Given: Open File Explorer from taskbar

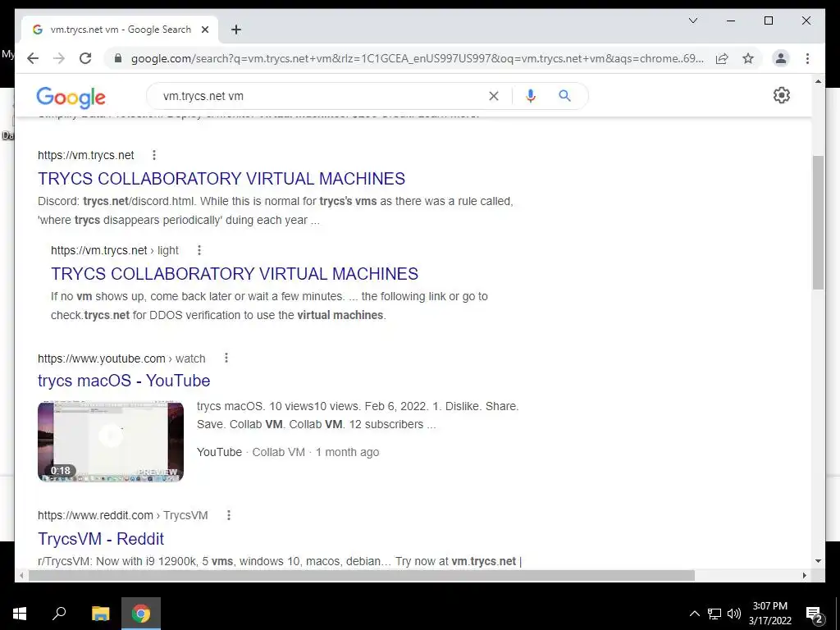Looking at the screenshot, I should coord(100,614).
